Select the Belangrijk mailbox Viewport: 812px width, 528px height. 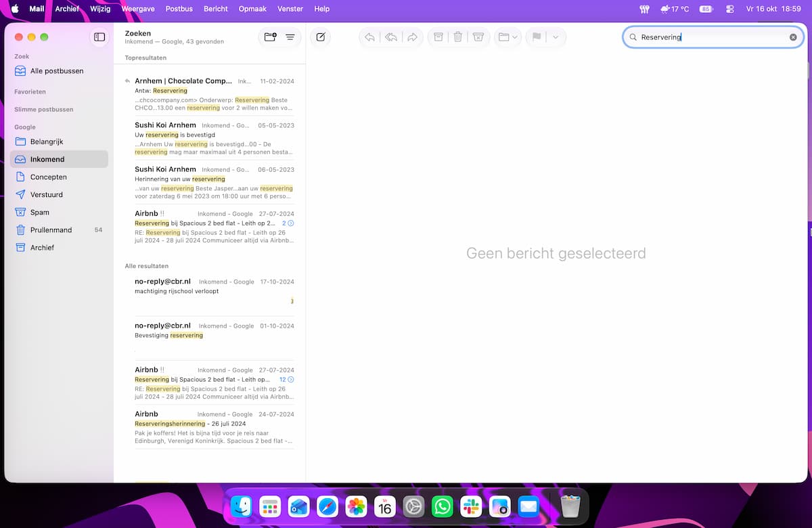coord(60,141)
